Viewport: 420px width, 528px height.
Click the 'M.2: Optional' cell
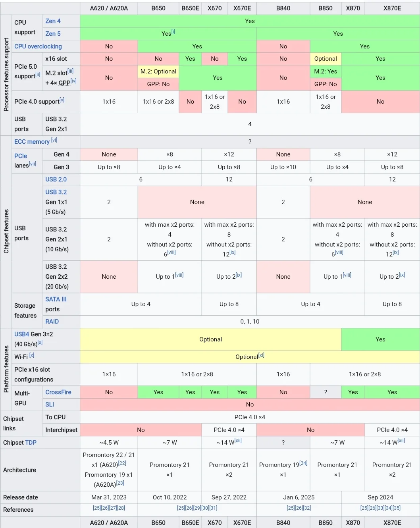pyautogui.click(x=158, y=71)
